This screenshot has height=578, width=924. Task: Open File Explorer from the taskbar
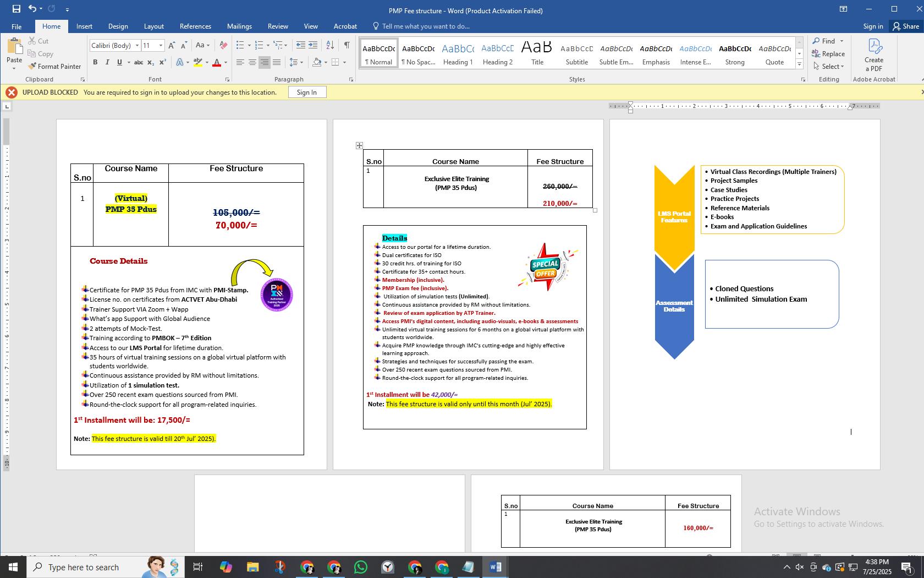tap(252, 567)
